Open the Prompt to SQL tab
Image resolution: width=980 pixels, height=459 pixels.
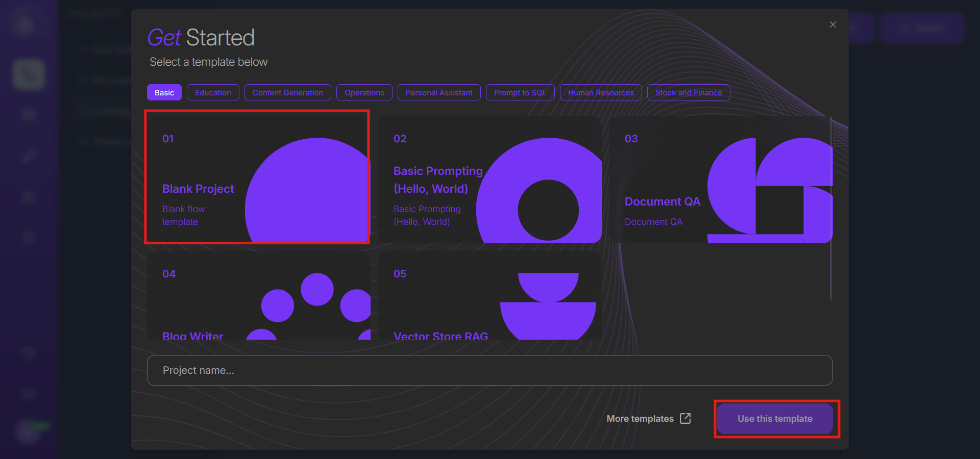[520, 92]
